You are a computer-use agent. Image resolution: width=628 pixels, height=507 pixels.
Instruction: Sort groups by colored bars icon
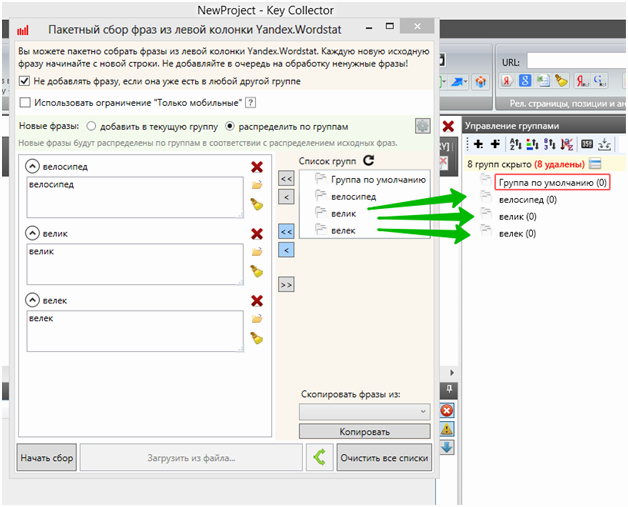(532, 144)
